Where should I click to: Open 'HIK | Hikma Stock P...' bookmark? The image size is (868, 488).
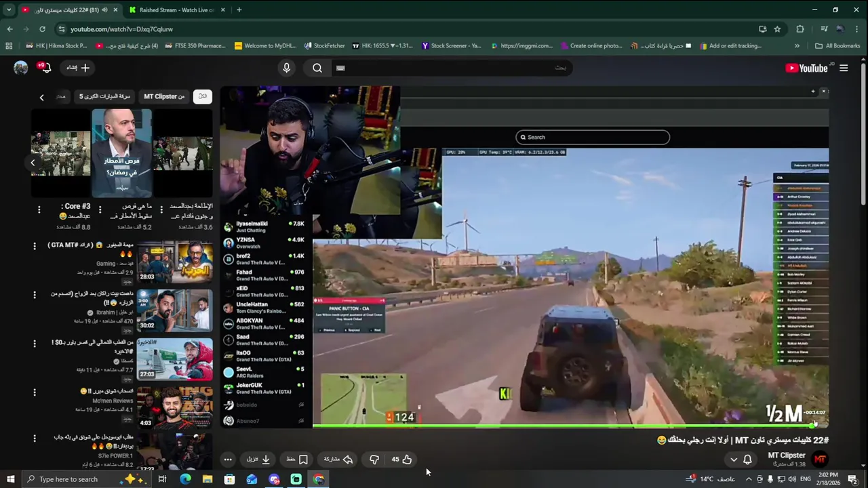(x=56, y=46)
